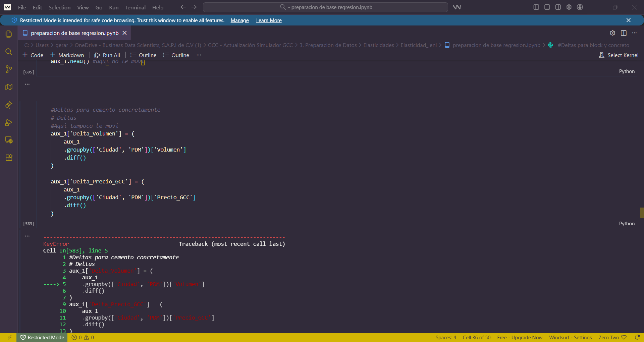The height and width of the screenshot is (342, 644).
Task: Open the Source Control view
Action: pyautogui.click(x=9, y=69)
